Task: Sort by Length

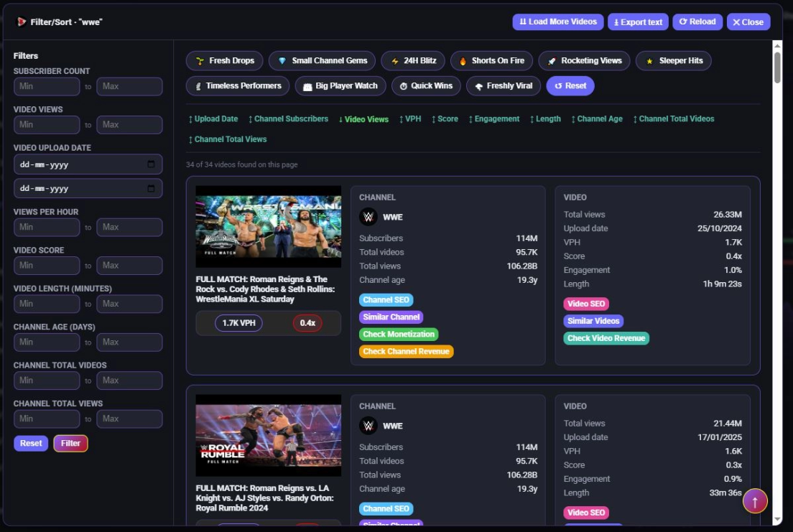Action: point(545,119)
